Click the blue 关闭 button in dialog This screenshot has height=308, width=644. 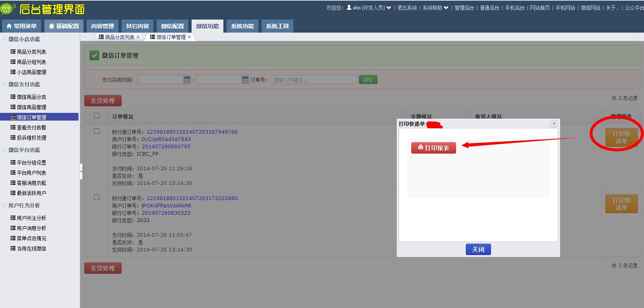pyautogui.click(x=478, y=249)
